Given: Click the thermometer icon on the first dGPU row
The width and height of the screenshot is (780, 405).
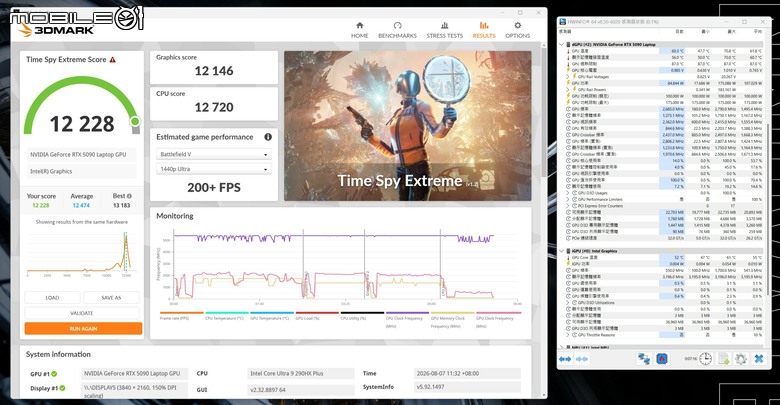Looking at the screenshot, I should 568,51.
